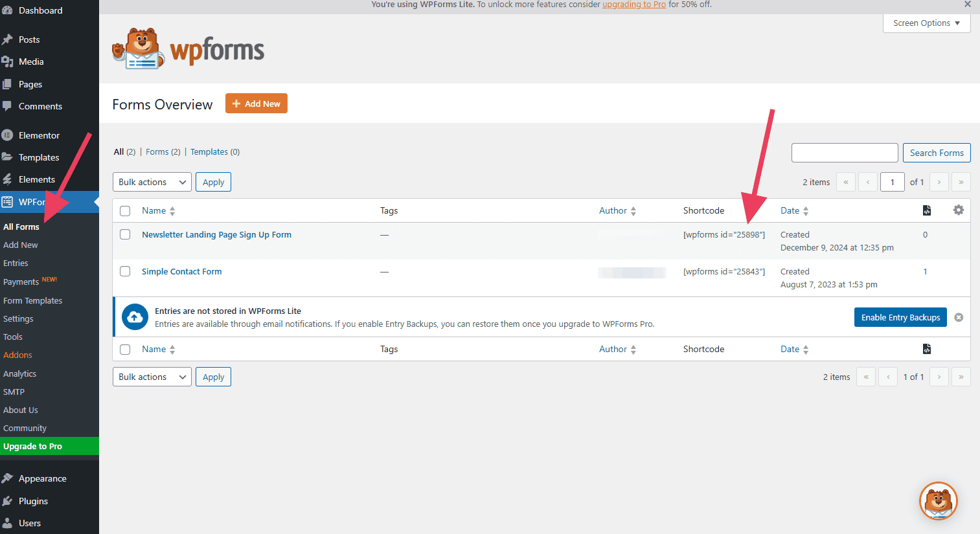
Task: Toggle select-all checkbox in table header
Action: [125, 211]
